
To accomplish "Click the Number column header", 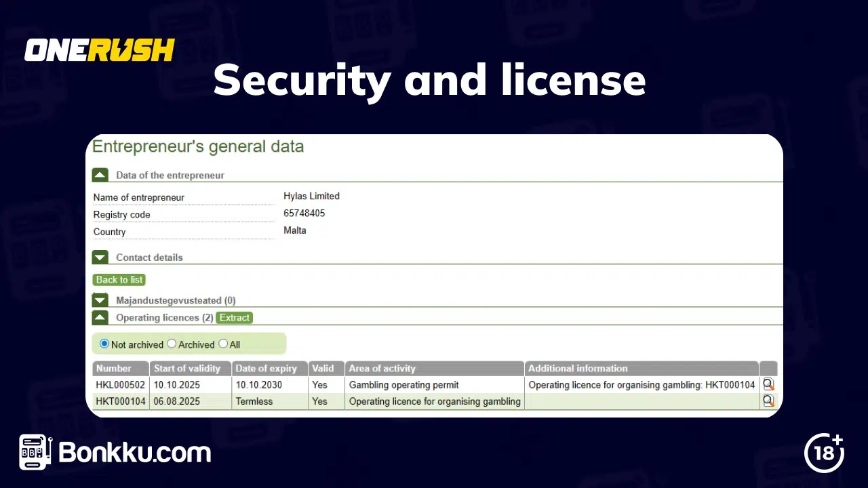I will pyautogui.click(x=120, y=368).
